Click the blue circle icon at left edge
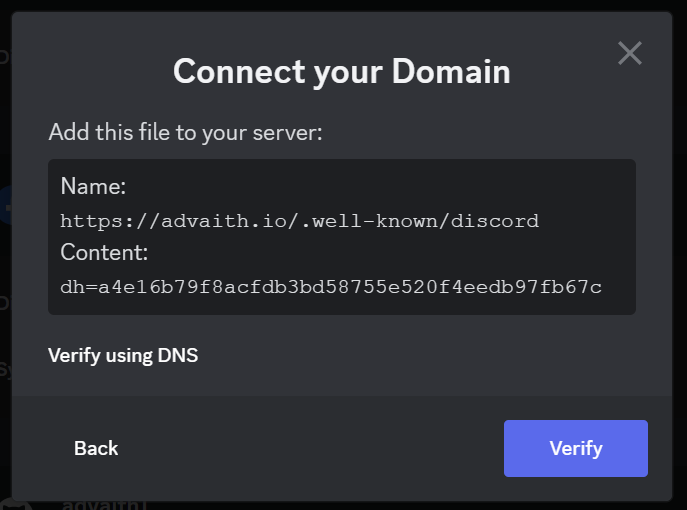 6,205
